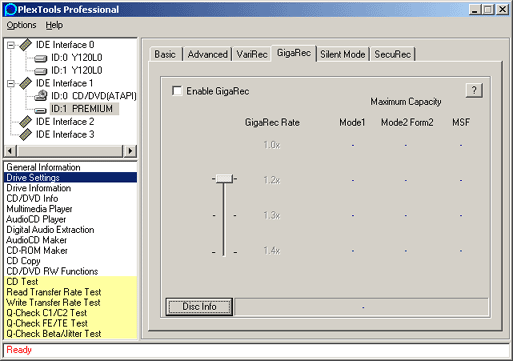Viewport: 513px width, 361px height.
Task: Open Read Transfer Rate Test
Action: pyautogui.click(x=70, y=292)
